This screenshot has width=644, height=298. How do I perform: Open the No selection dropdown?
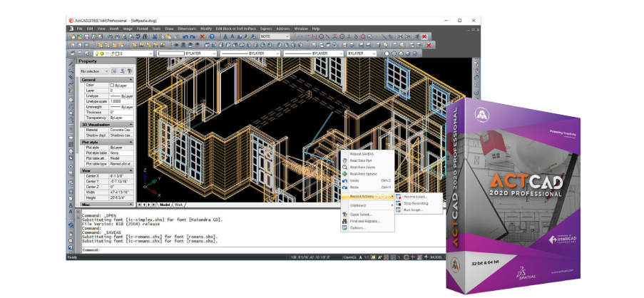click(94, 71)
